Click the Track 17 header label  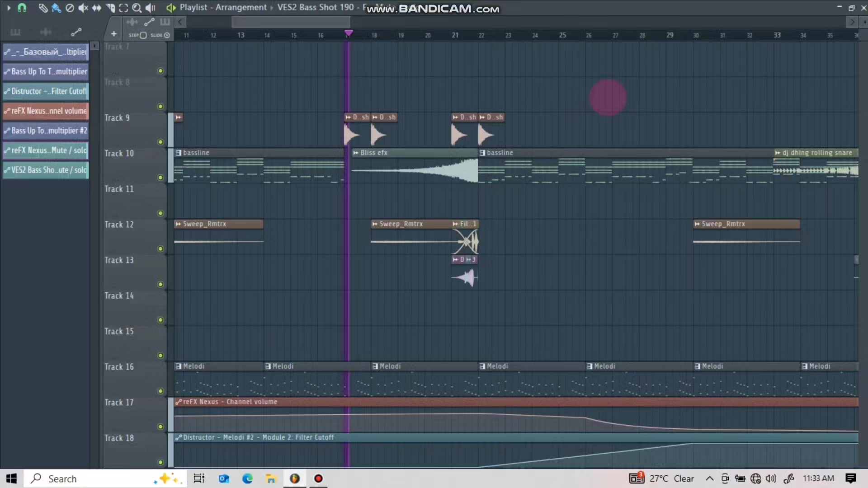(x=119, y=403)
